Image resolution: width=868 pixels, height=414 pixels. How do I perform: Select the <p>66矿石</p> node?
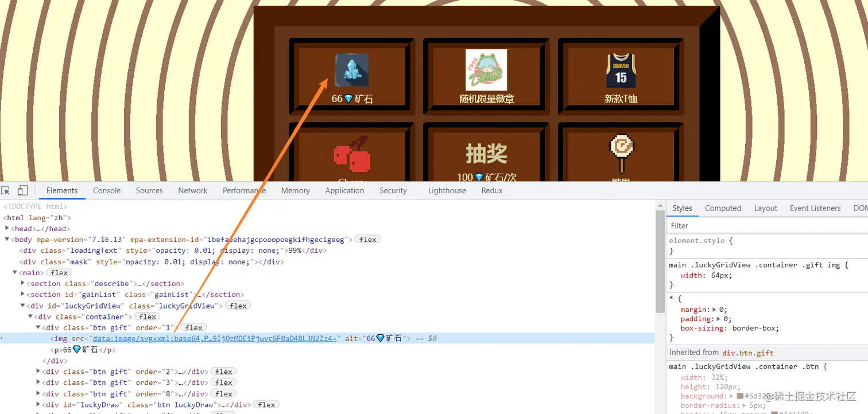click(x=83, y=350)
